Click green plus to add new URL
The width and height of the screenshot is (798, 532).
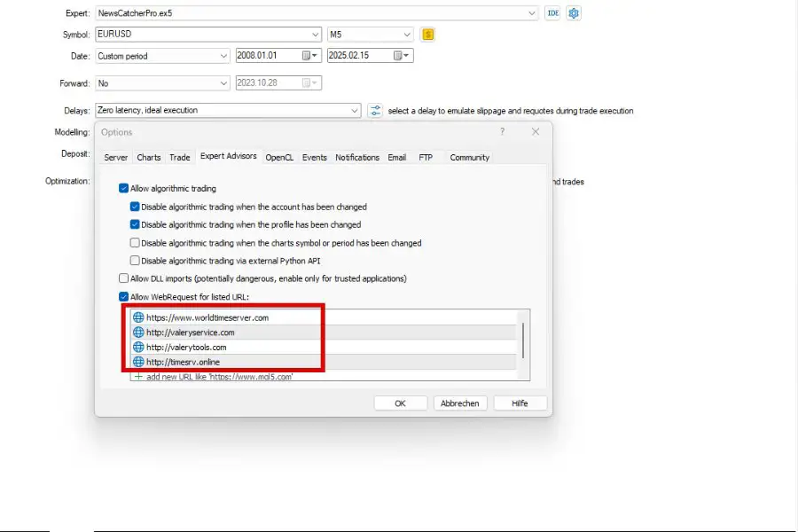(x=137, y=376)
